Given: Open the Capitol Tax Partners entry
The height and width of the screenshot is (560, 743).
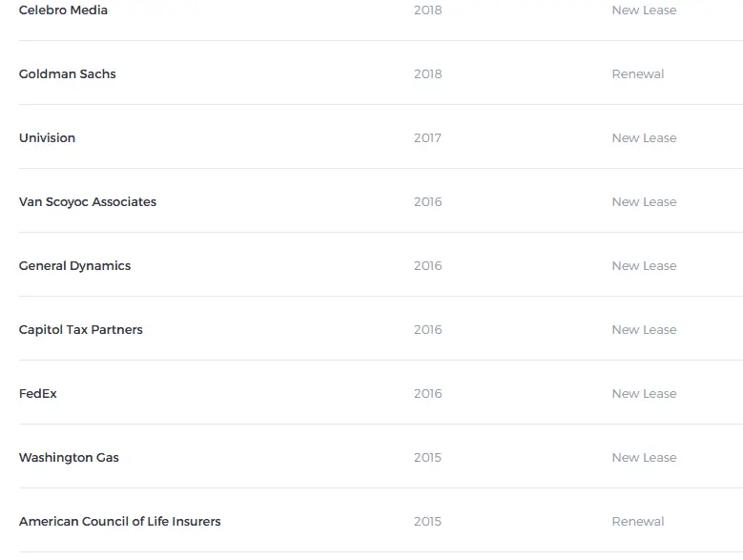Looking at the screenshot, I should point(81,330).
